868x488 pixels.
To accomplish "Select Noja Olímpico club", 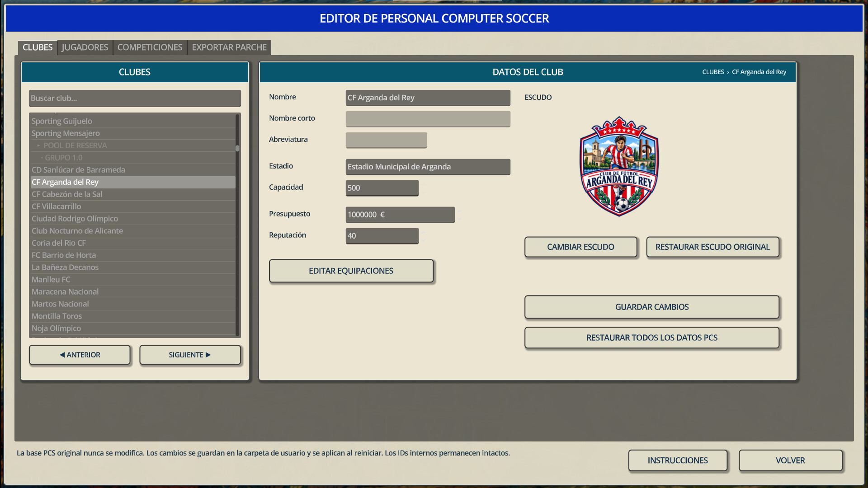I will pyautogui.click(x=133, y=328).
